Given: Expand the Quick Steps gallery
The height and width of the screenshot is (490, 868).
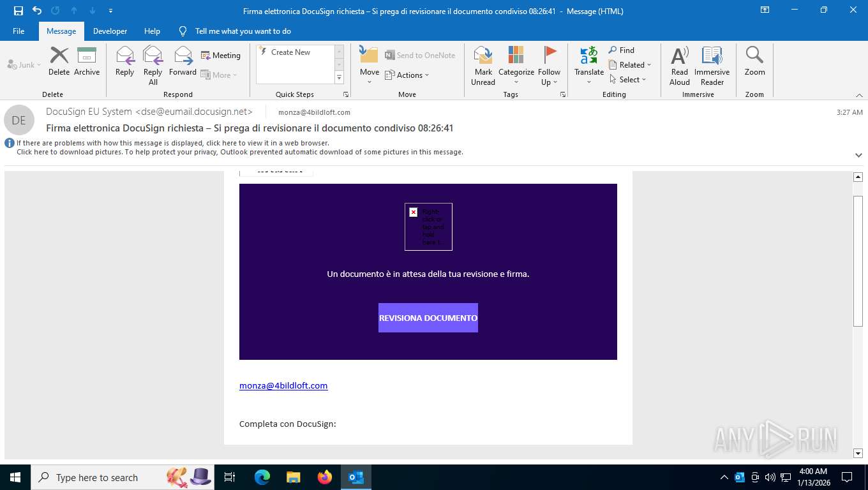Looking at the screenshot, I should click(x=339, y=78).
